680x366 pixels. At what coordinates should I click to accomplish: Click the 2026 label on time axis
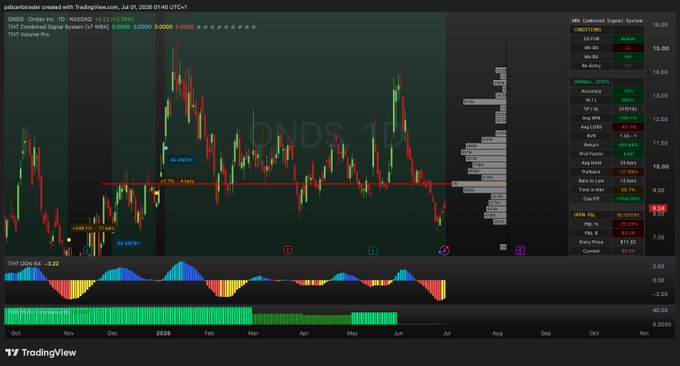(x=163, y=333)
